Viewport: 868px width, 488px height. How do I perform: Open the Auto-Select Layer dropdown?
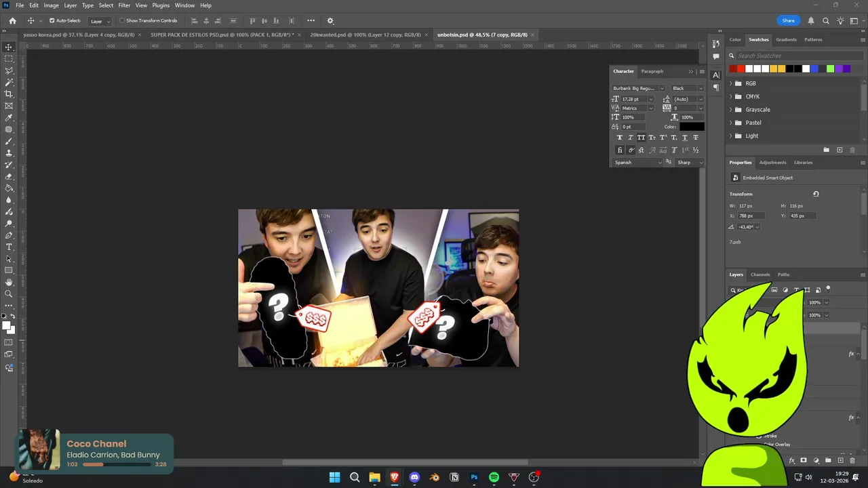click(x=100, y=21)
